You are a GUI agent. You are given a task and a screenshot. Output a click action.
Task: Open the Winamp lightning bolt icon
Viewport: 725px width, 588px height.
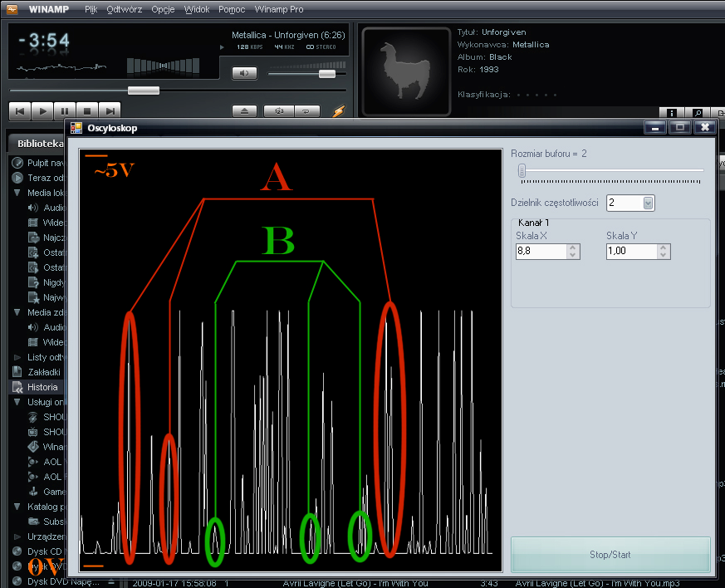(x=339, y=111)
